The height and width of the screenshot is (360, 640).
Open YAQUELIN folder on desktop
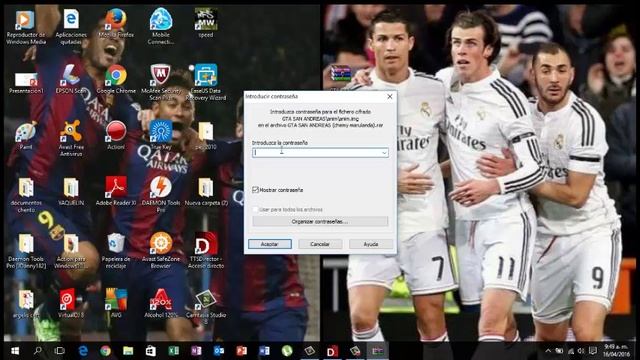[71, 191]
